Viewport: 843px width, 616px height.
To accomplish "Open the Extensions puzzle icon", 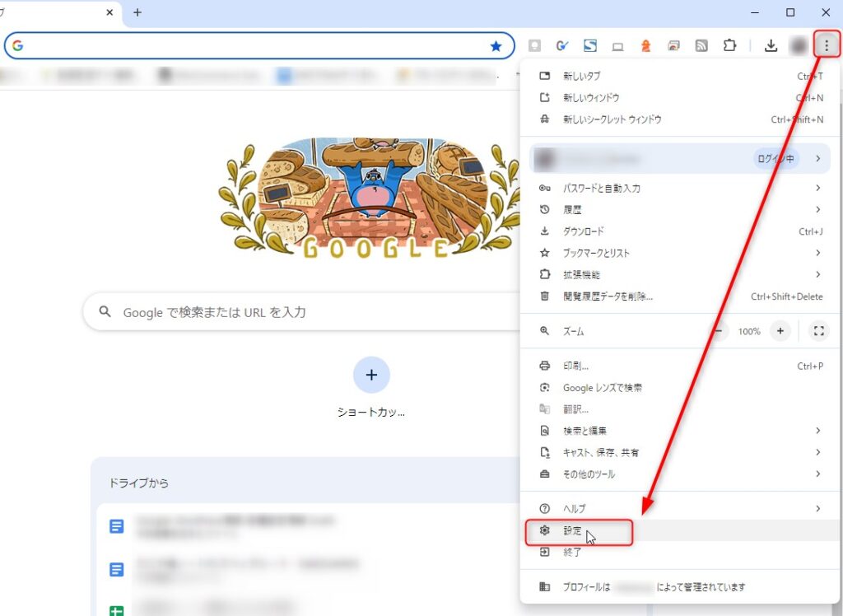I will pyautogui.click(x=729, y=46).
